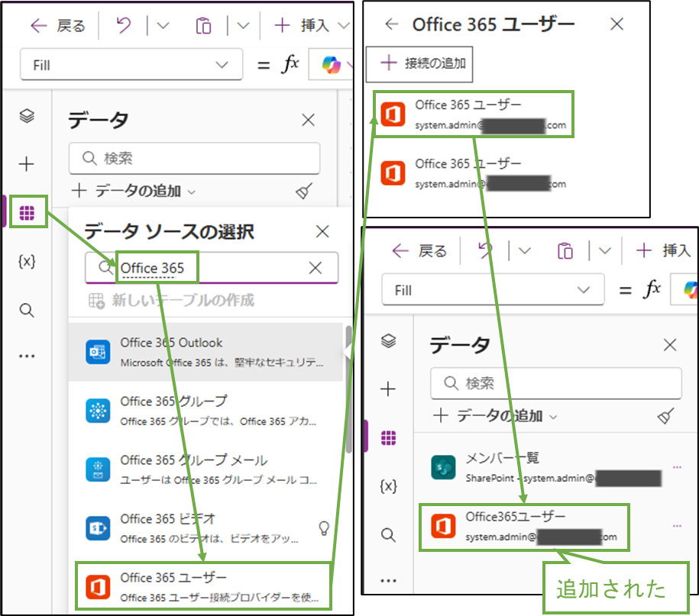This screenshot has width=699, height=616.
Task: Expand the undo dropdown chevron in the left screenshot
Action: (163, 26)
